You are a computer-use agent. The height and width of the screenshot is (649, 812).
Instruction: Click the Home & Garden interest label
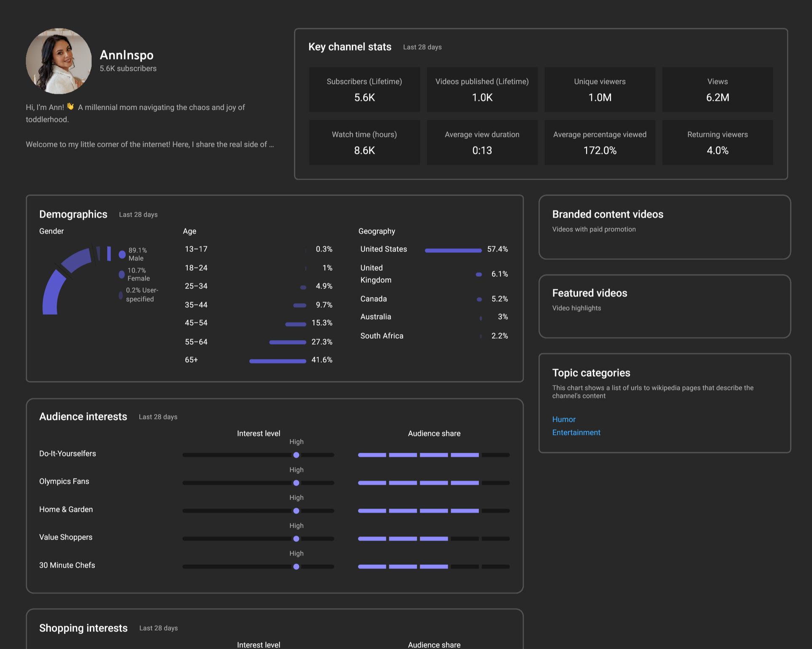tap(66, 509)
